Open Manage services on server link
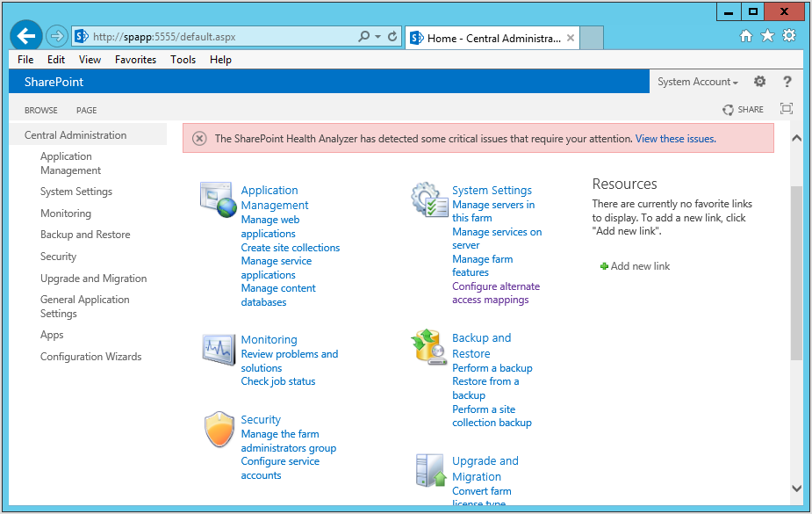This screenshot has width=812, height=514. point(497,238)
